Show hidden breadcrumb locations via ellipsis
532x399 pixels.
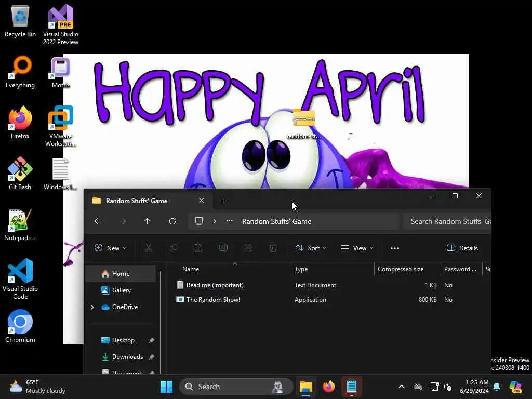[x=230, y=221]
